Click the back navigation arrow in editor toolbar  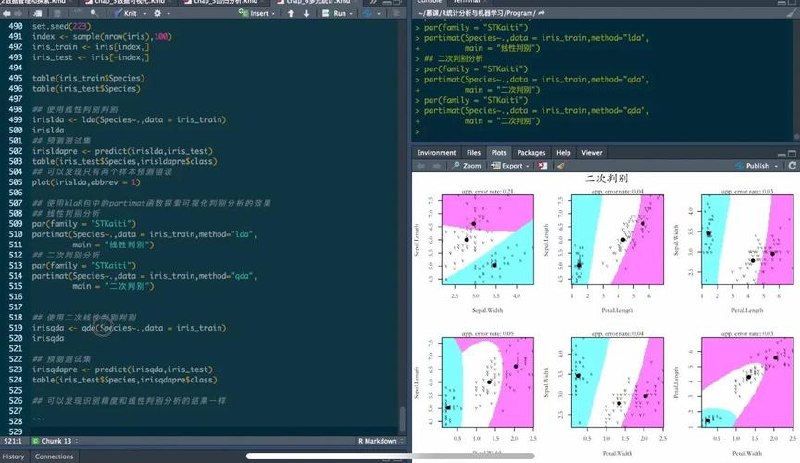point(7,13)
